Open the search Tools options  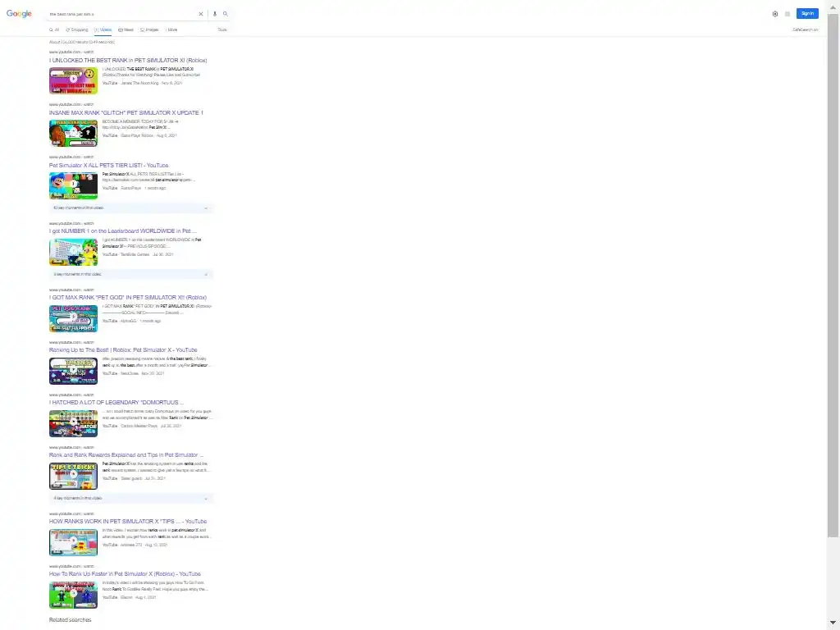[x=221, y=30]
